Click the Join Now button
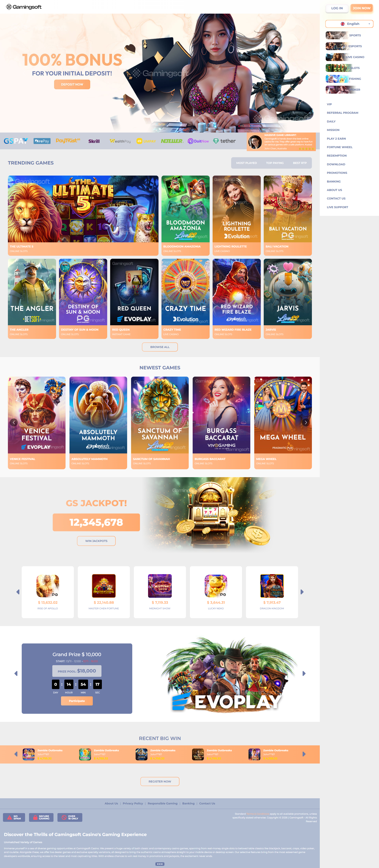This screenshot has width=379, height=868. [x=361, y=8]
